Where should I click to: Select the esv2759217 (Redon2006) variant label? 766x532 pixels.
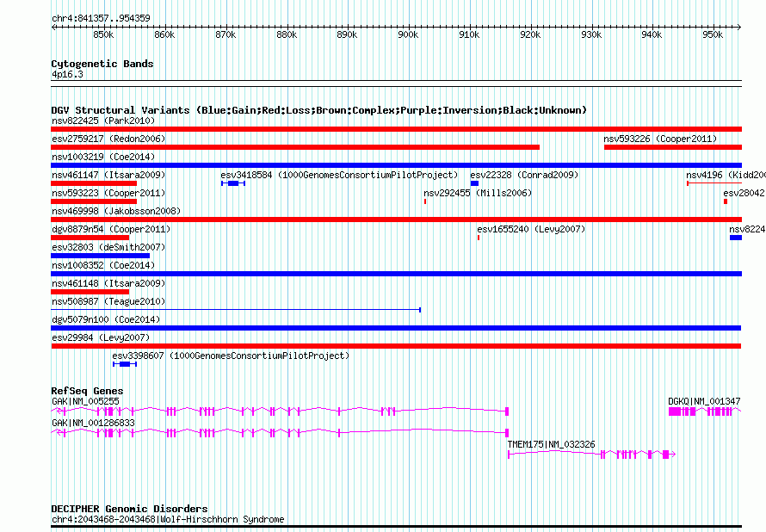pos(108,139)
